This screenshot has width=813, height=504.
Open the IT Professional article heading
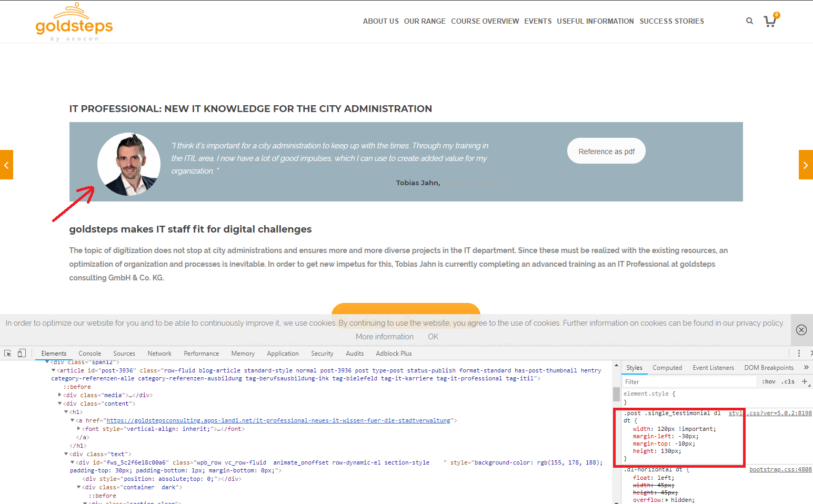pyautogui.click(x=250, y=109)
